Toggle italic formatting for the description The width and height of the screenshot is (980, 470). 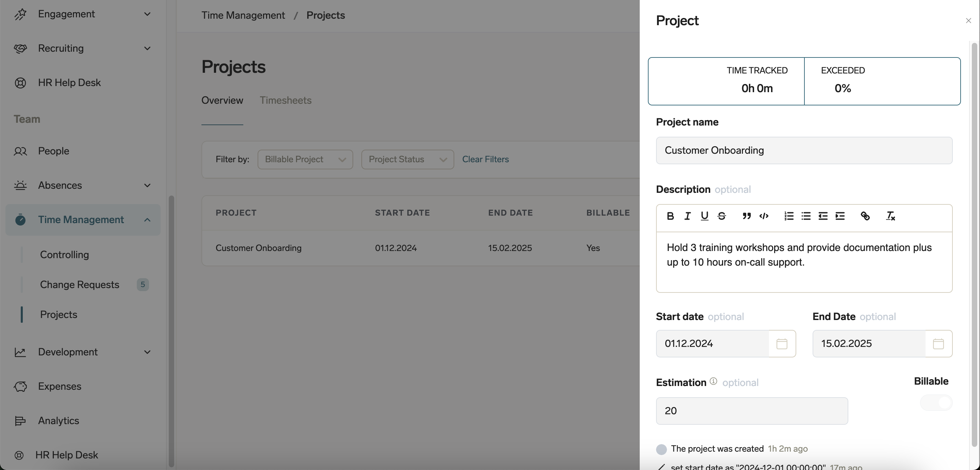click(687, 216)
